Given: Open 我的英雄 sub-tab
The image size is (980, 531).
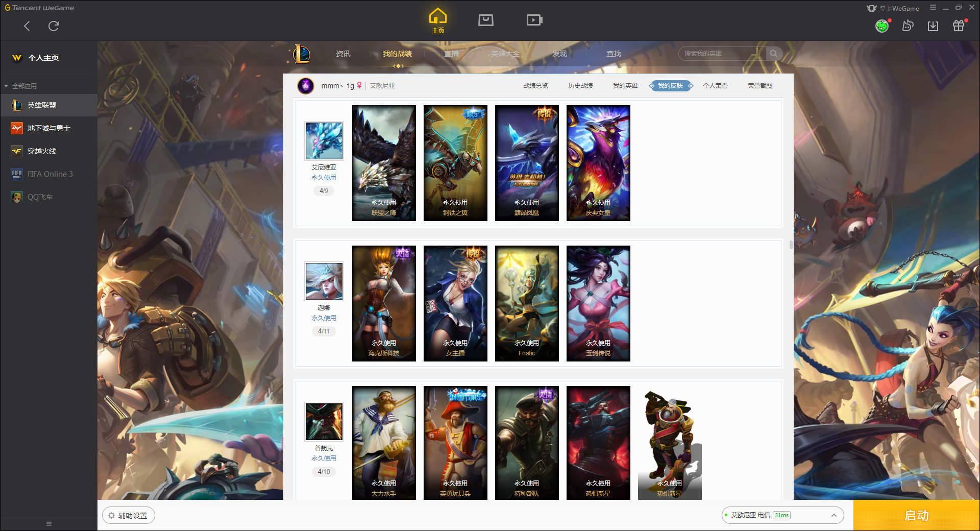Looking at the screenshot, I should tap(625, 86).
